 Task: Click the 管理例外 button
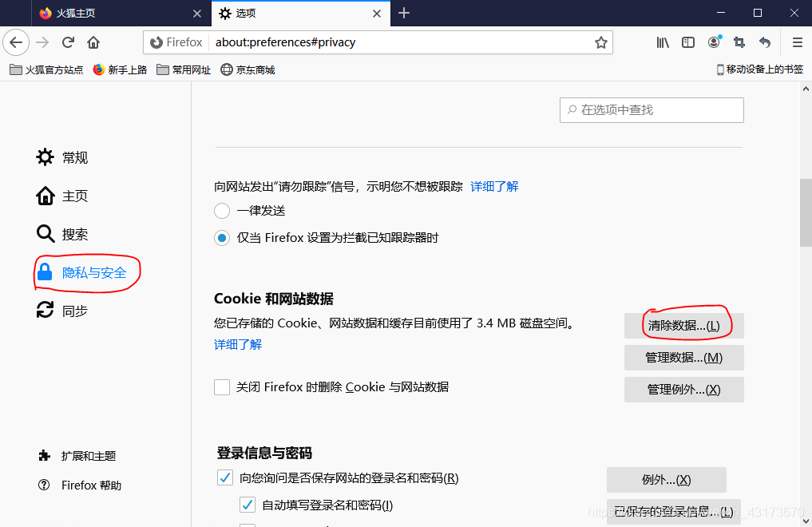click(x=684, y=390)
